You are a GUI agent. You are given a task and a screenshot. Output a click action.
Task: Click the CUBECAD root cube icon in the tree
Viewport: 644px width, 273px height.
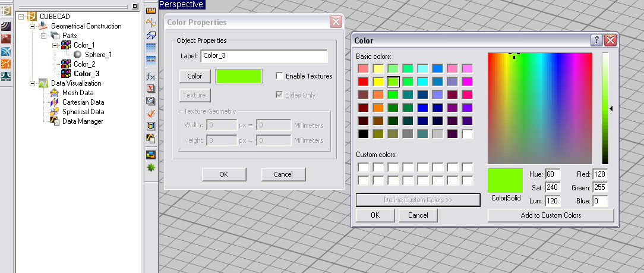point(32,17)
